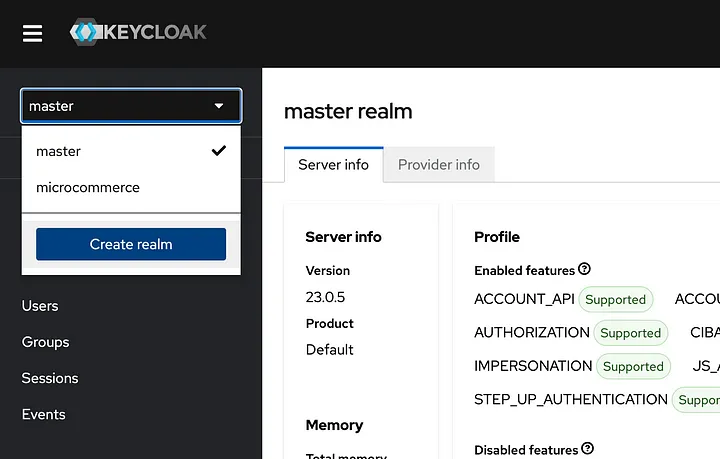Viewport: 720px width, 459px height.
Task: Click the Version label
Action: tap(328, 271)
